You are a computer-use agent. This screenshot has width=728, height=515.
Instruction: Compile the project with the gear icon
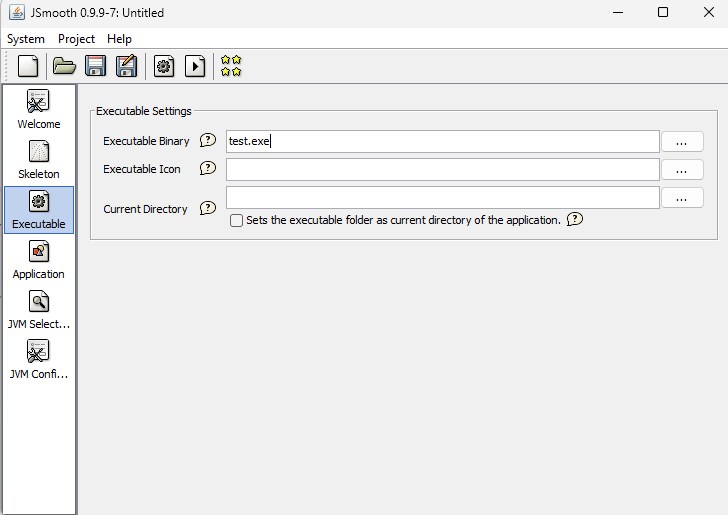coord(164,66)
